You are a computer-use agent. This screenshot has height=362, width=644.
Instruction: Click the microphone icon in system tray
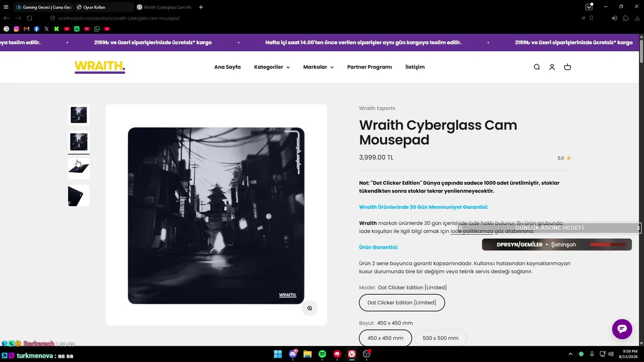(x=592, y=354)
